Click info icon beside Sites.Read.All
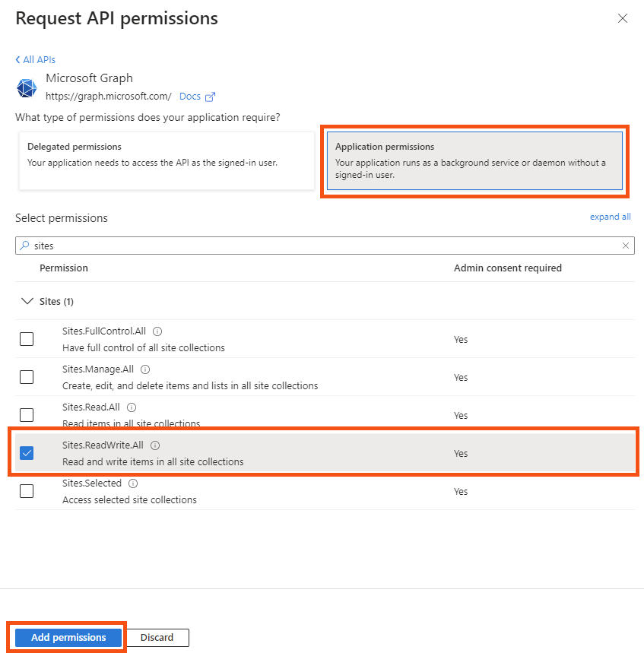This screenshot has height=653, width=644. [132, 407]
